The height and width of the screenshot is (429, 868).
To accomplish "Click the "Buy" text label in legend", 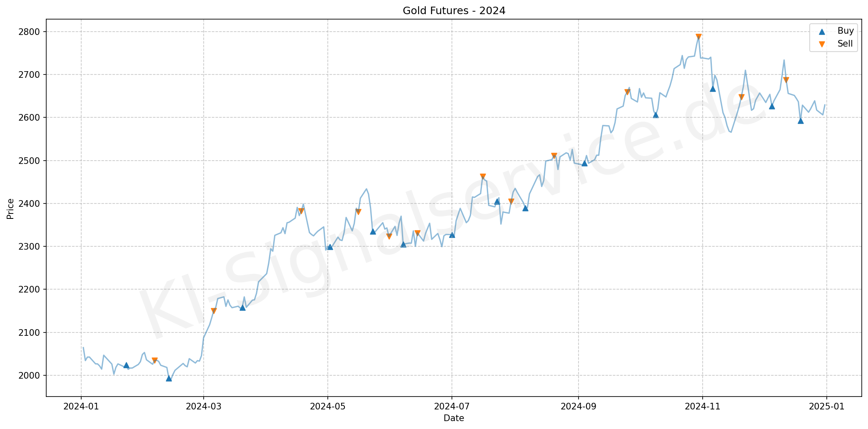I will (845, 31).
